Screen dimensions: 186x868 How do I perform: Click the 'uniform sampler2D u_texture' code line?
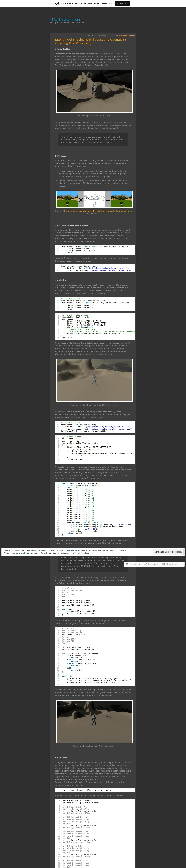[x=78, y=647]
